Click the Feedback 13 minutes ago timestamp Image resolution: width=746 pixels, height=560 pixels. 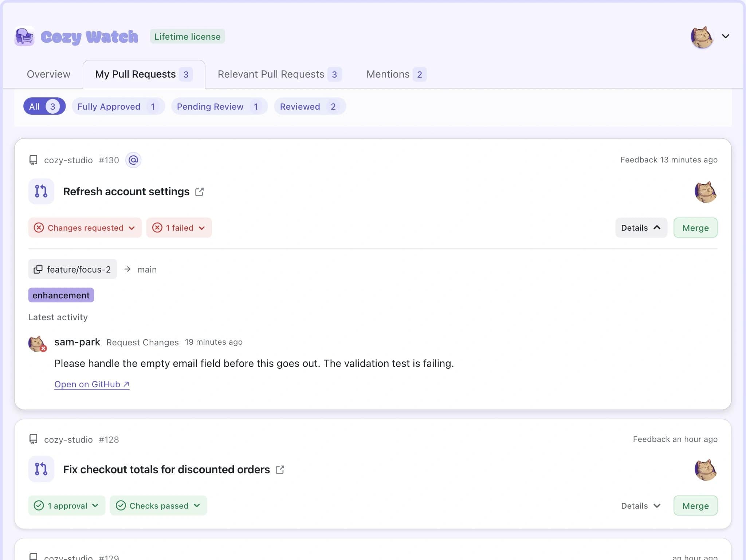(669, 160)
